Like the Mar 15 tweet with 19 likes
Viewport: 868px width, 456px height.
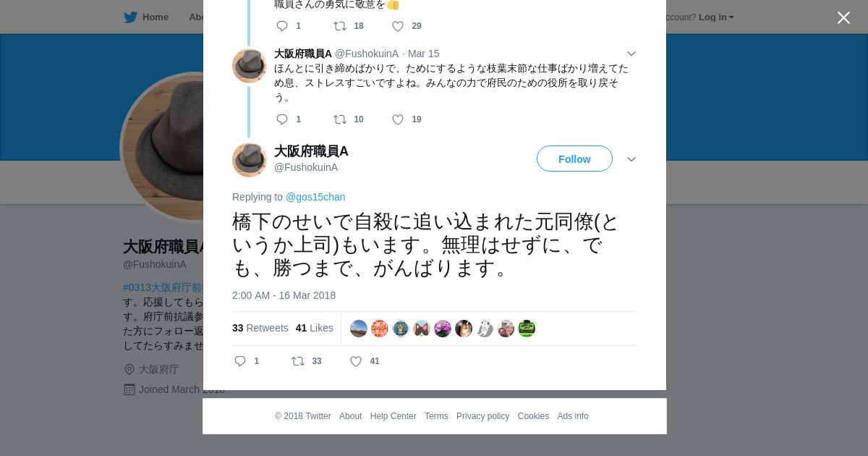[398, 119]
